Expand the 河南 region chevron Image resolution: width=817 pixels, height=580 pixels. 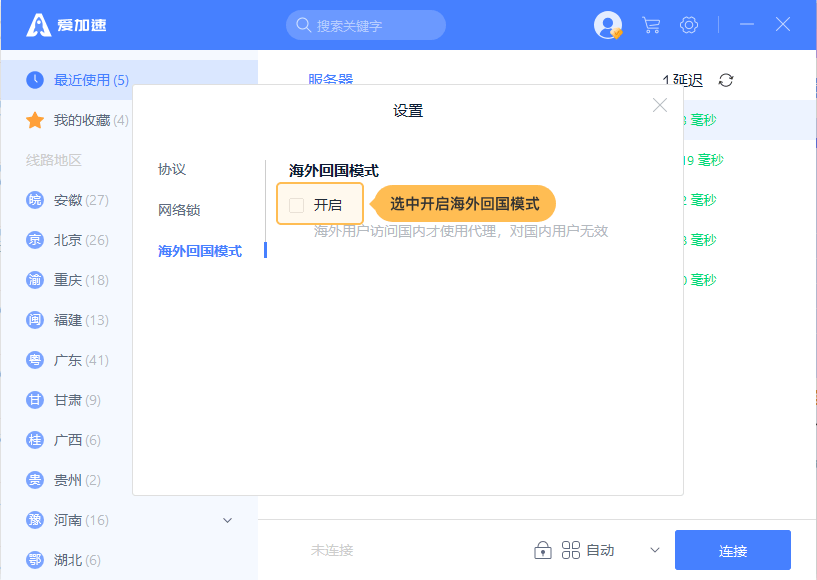pos(227,520)
